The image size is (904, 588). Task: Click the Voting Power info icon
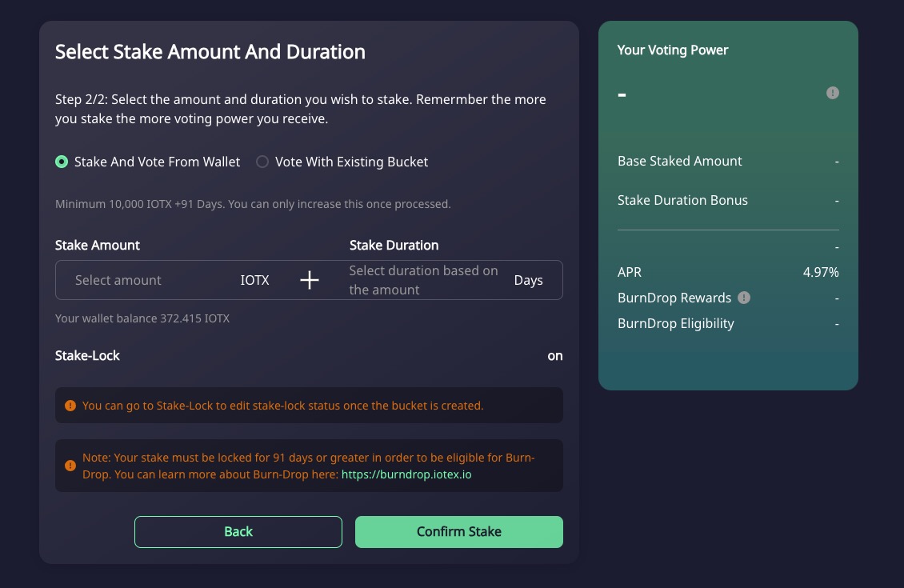coord(832,94)
